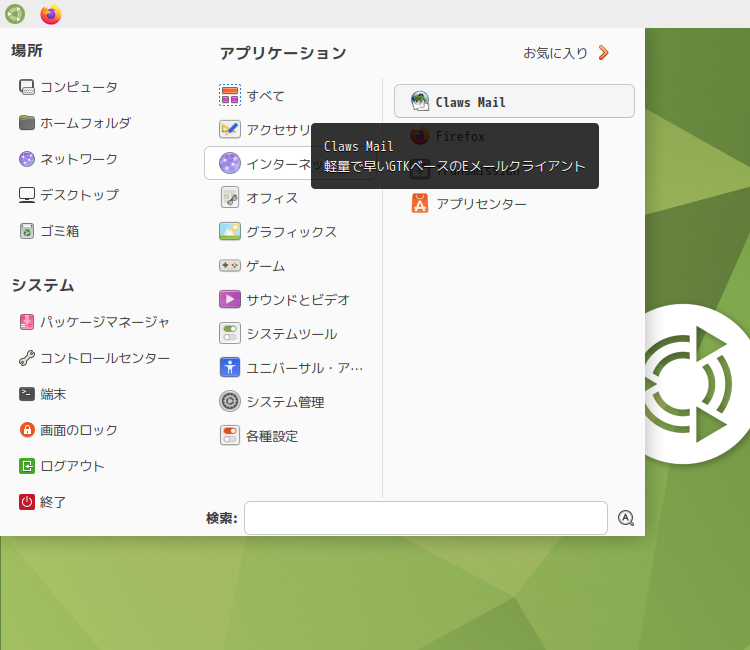
Task: Open the Ubuntu MATE menu button
Action: 15,14
